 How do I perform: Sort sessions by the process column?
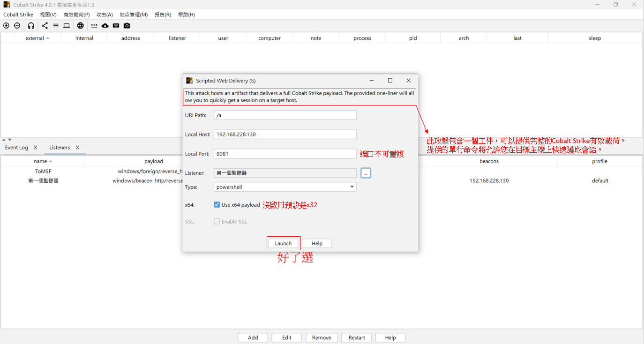(362, 38)
